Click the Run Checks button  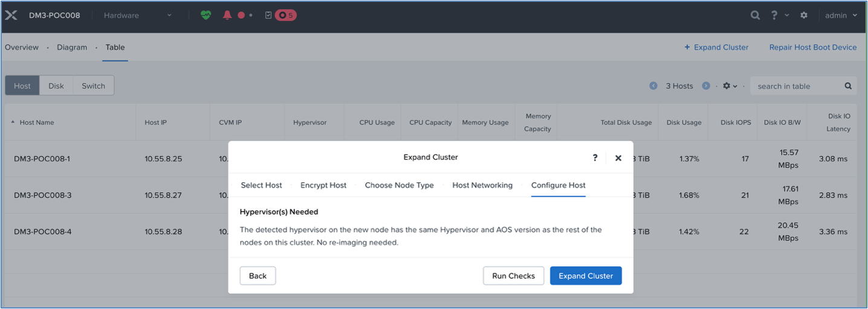(513, 276)
